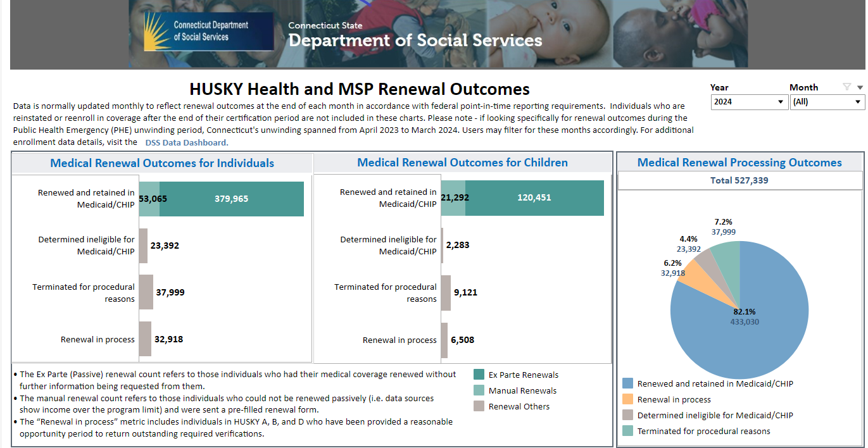Click the blue Renewed and retained legend swatch

[627, 383]
